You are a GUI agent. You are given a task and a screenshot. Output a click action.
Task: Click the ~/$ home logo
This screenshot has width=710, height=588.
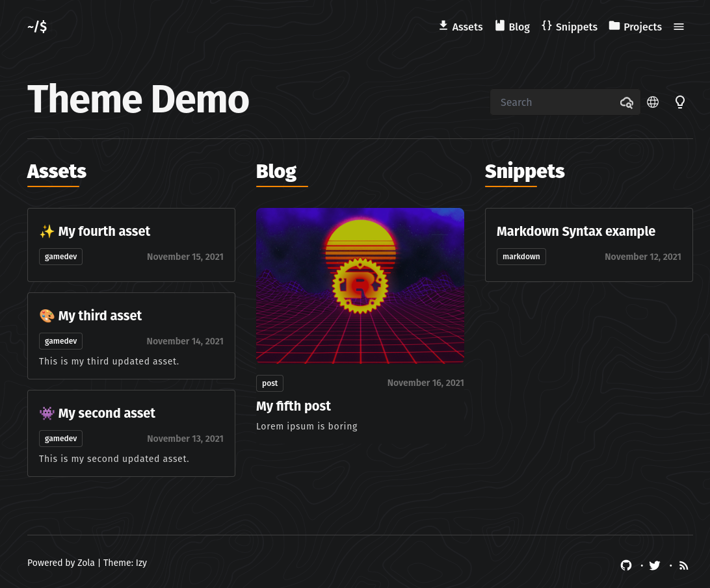pyautogui.click(x=37, y=27)
